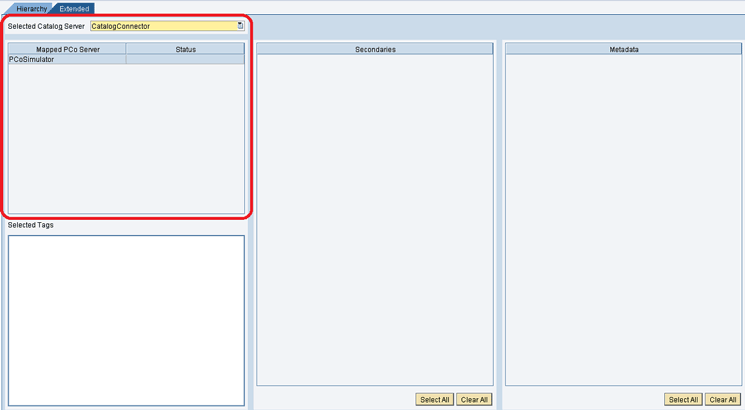This screenshot has width=745, height=410.
Task: Switch to the Extended tab
Action: point(74,8)
